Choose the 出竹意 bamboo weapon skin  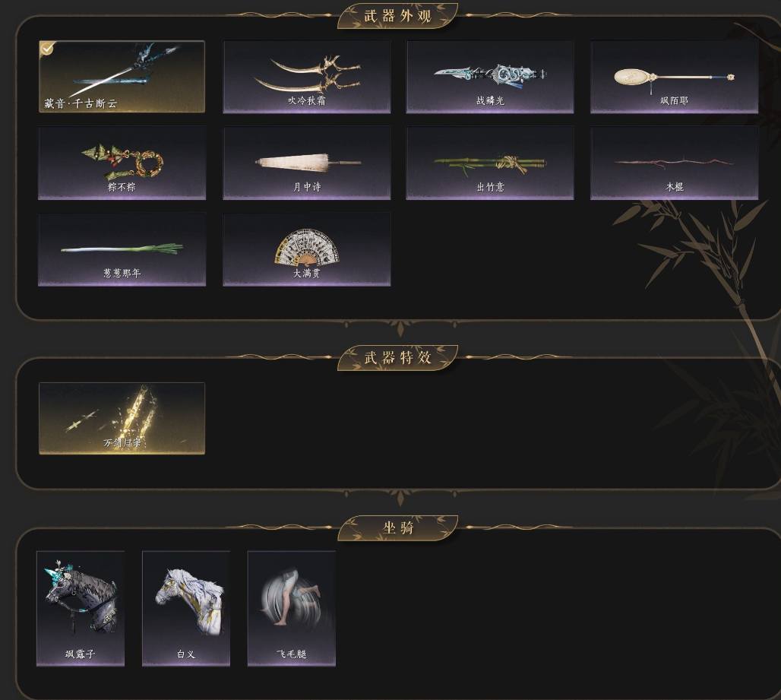tap(490, 163)
